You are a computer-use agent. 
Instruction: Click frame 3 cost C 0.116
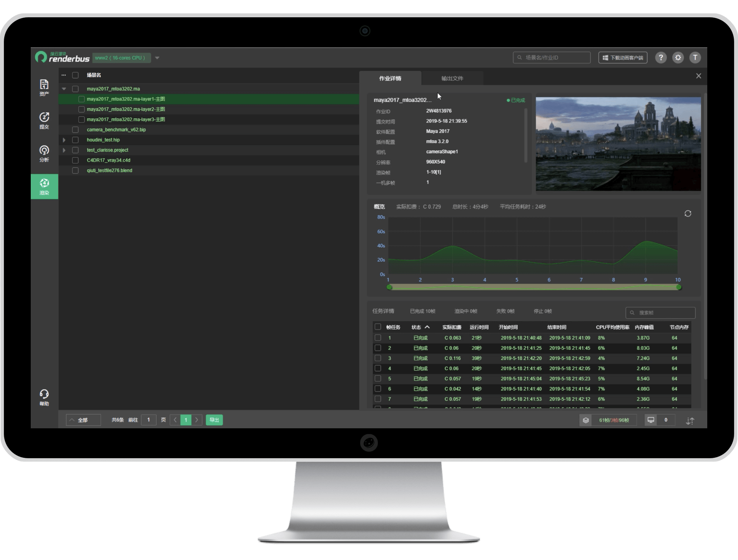coord(452,358)
